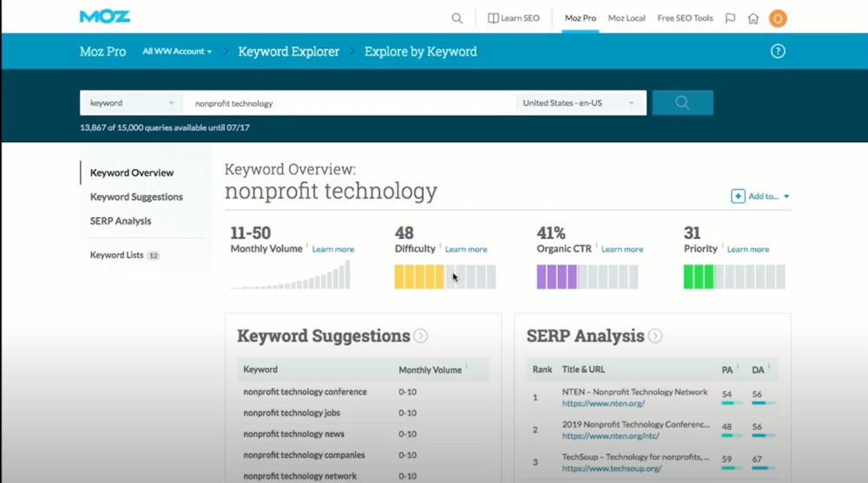Focus the nonprofit technology search input field
The width and height of the screenshot is (868, 483).
point(350,103)
